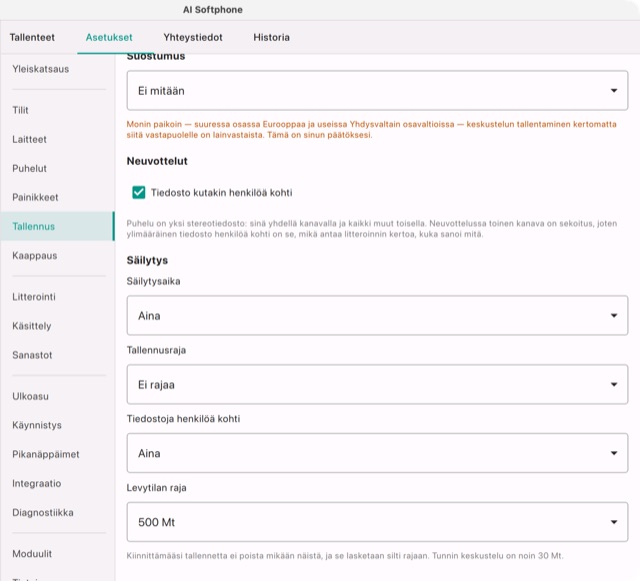Open Diagnostiikka settings
Image resolution: width=640 pixels, height=581 pixels.
coord(57,512)
